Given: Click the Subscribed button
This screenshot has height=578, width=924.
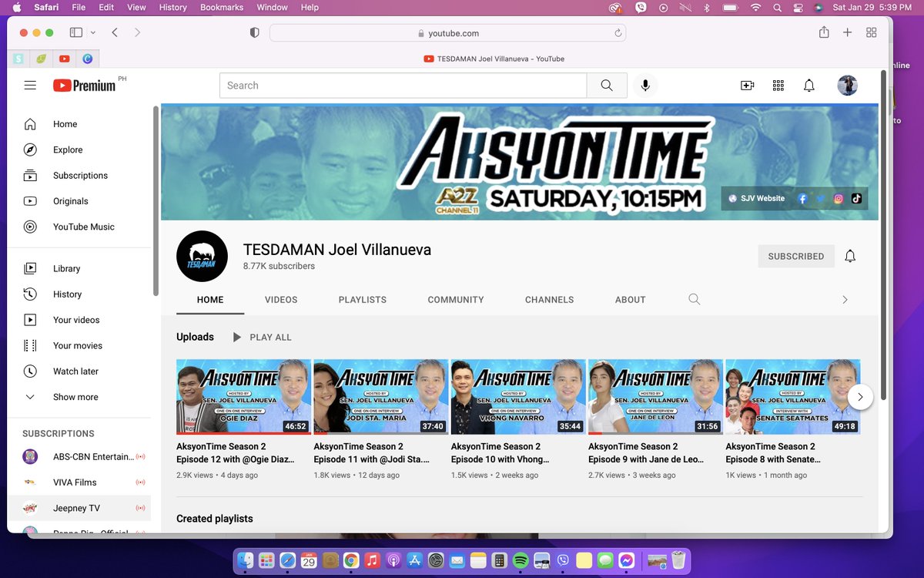Looking at the screenshot, I should tap(796, 256).
